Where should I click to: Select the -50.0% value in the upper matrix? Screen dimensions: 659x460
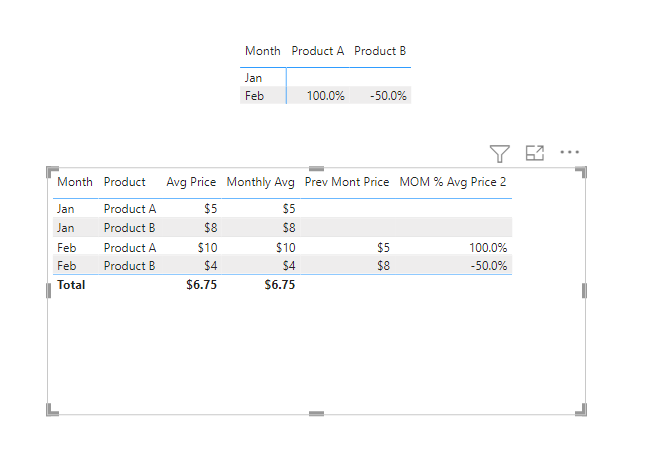388,96
